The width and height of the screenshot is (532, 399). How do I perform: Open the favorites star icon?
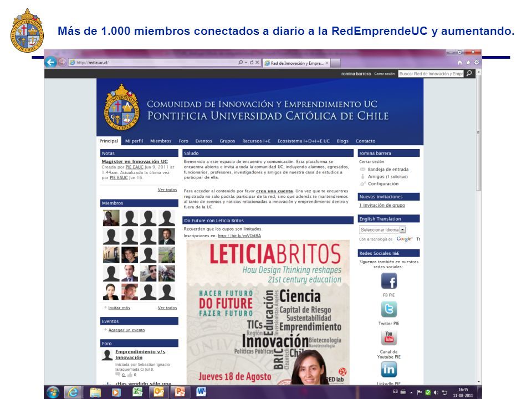pyautogui.click(x=468, y=63)
